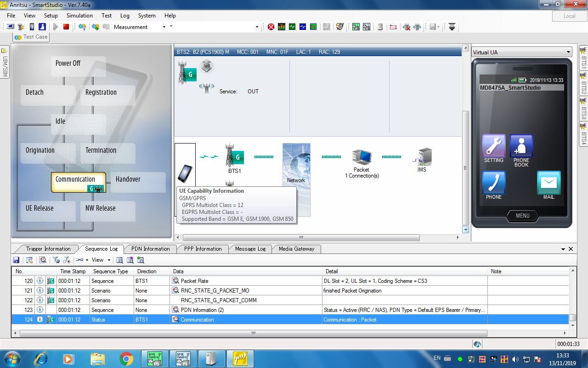This screenshot has height=368, width=588.
Task: Select log row 120 Packet Rate
Action: coord(290,281)
